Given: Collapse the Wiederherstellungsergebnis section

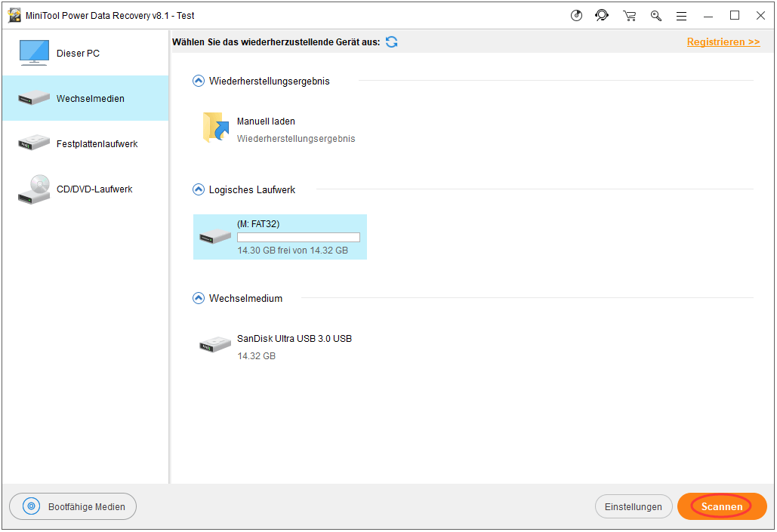Looking at the screenshot, I should tap(199, 81).
